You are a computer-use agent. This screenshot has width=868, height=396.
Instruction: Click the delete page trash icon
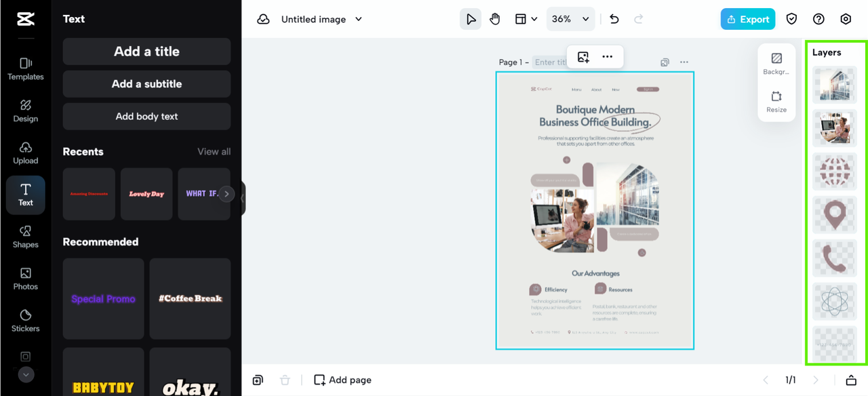pyautogui.click(x=285, y=380)
